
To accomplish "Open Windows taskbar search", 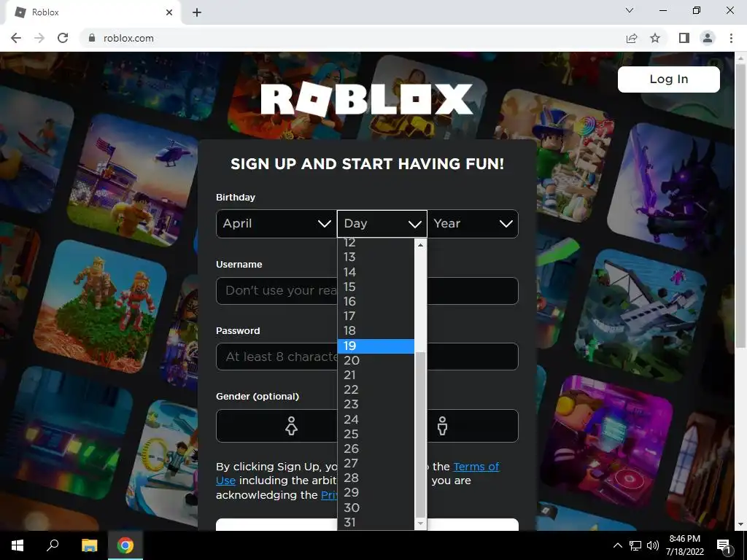I will (53, 545).
